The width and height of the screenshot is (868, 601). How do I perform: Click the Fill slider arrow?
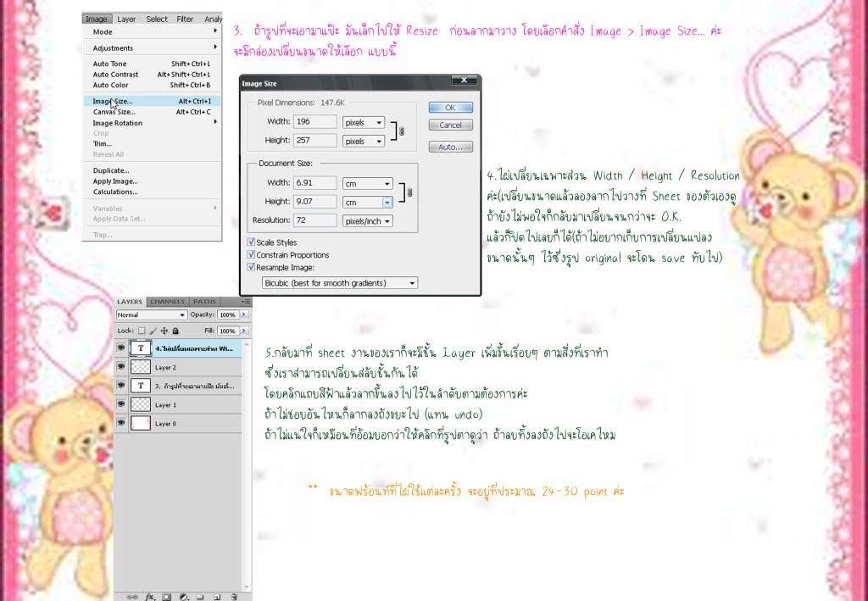[x=244, y=331]
